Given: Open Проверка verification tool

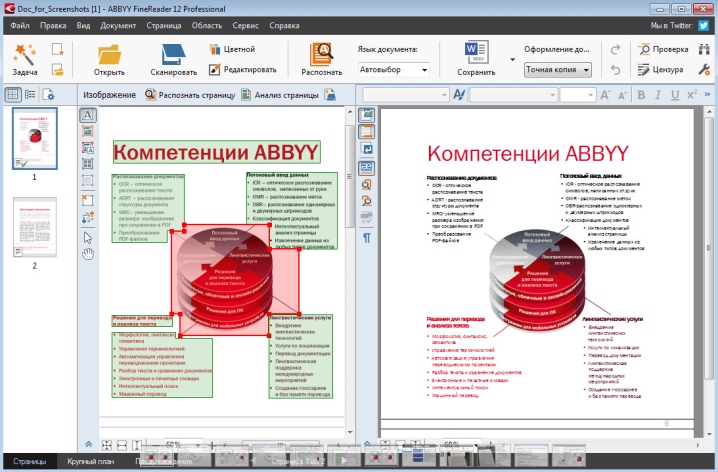Looking at the screenshot, I should tap(664, 49).
